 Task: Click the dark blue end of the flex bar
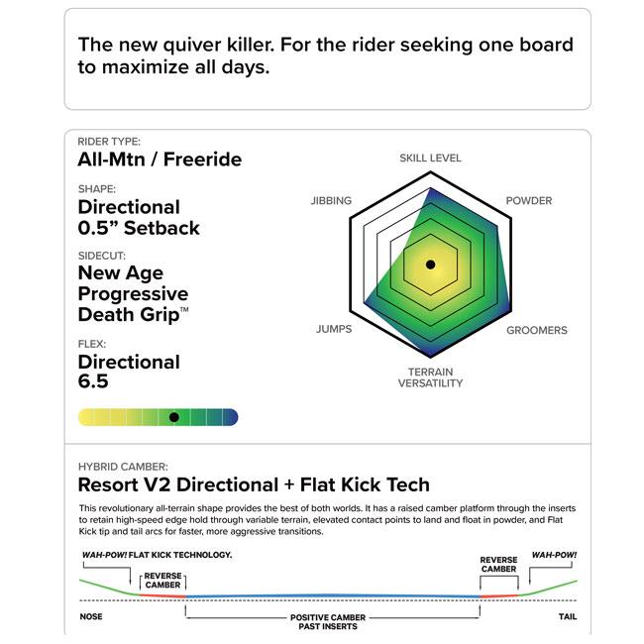click(231, 416)
